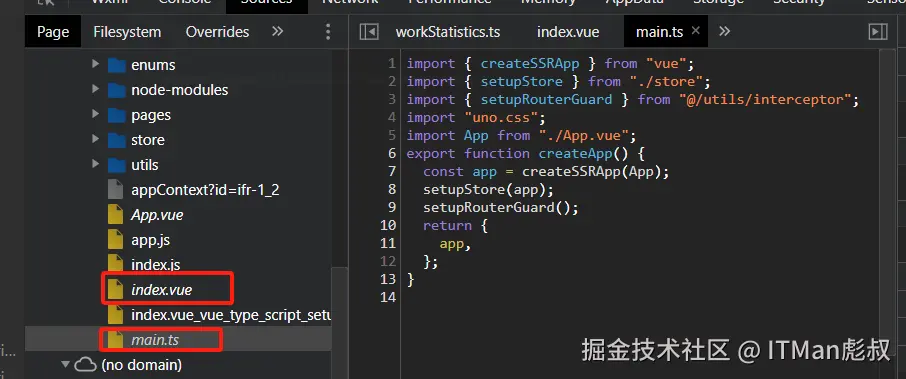Click the "return" keyword on line 10

pyautogui.click(x=448, y=225)
